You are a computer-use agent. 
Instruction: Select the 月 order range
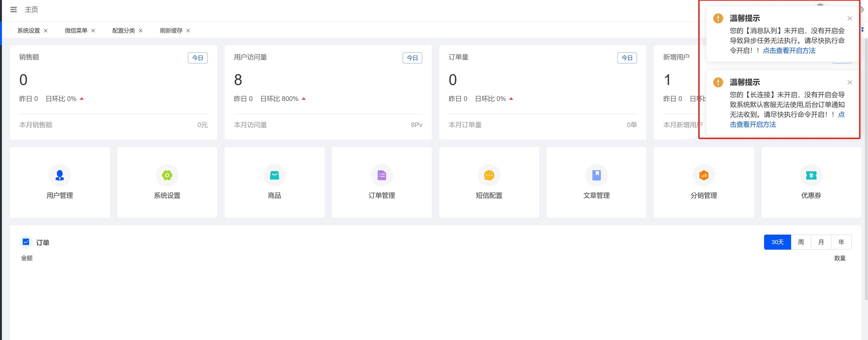821,242
